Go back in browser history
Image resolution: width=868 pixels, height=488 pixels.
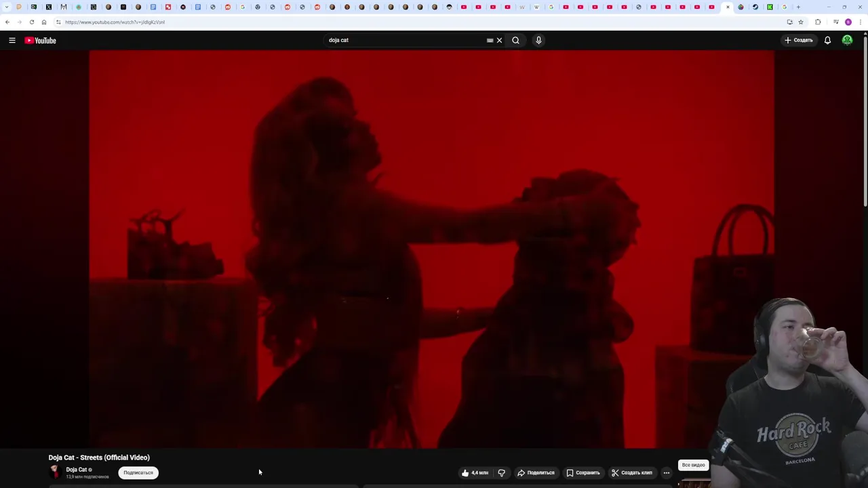pyautogui.click(x=7, y=22)
